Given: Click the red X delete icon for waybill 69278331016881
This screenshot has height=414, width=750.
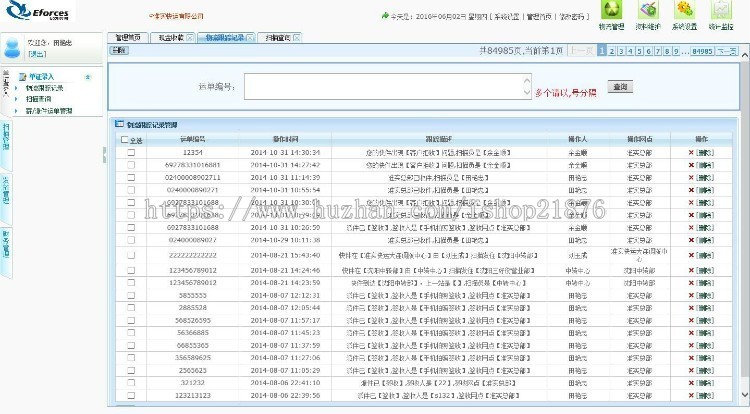Looking at the screenshot, I should (x=691, y=165).
